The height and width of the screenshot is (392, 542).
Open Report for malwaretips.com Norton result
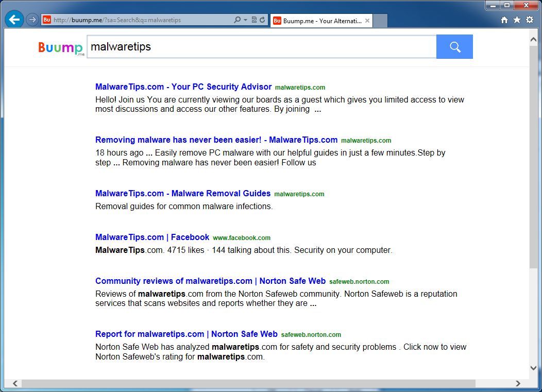point(187,334)
